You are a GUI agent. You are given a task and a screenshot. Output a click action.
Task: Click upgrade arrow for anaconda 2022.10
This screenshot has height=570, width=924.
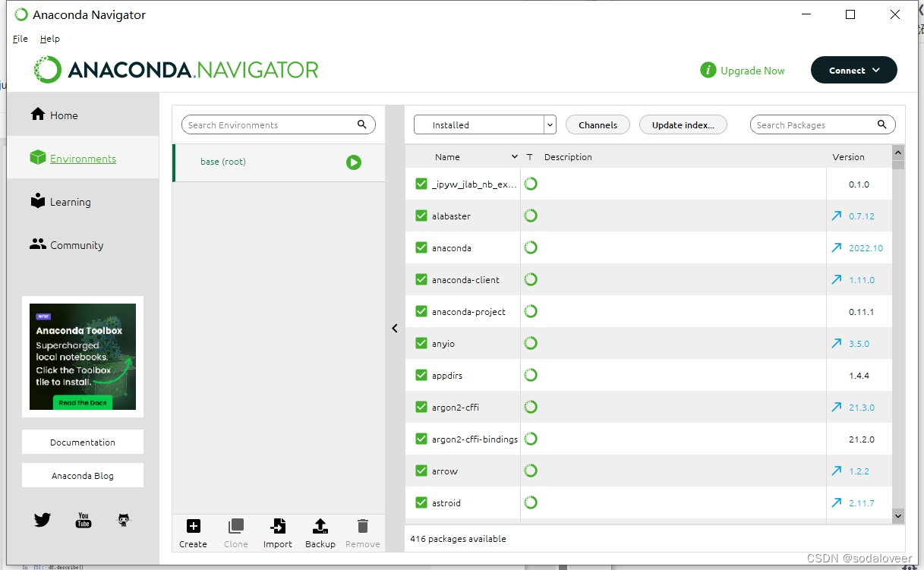836,248
